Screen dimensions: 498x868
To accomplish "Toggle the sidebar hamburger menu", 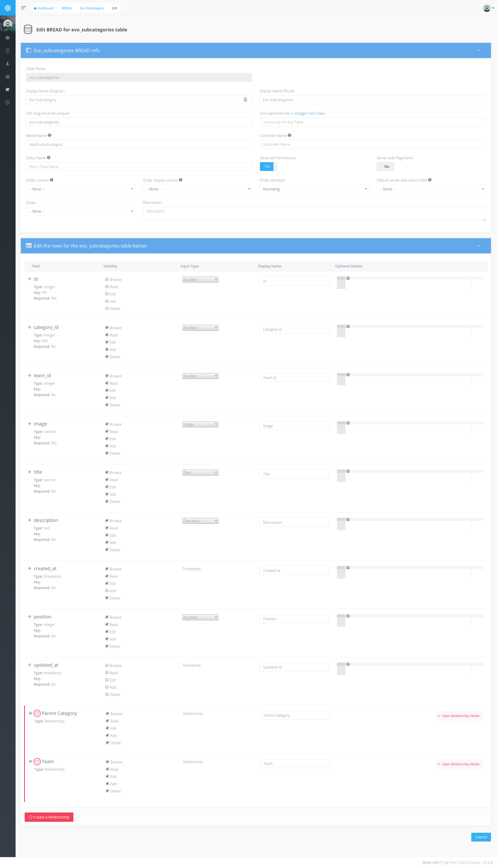I will pos(24,8).
